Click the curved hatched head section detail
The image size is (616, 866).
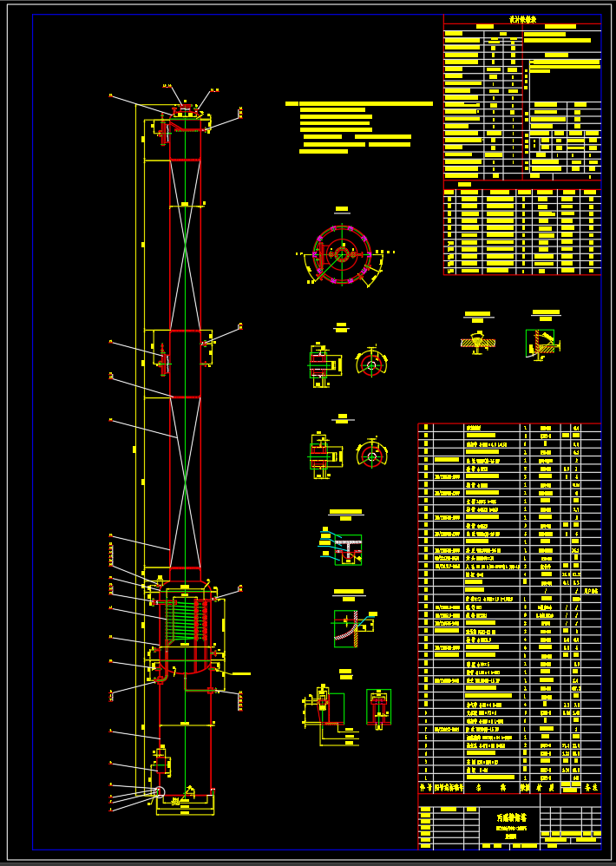pos(351,627)
